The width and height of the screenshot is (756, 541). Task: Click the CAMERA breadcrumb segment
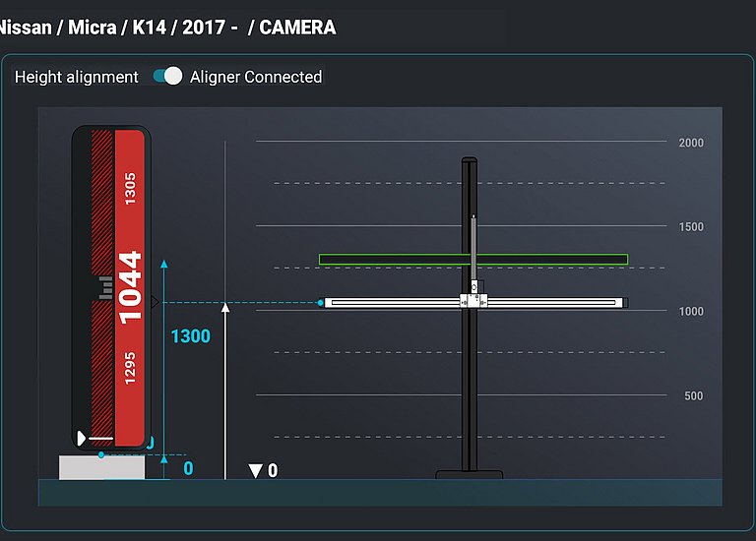coord(297,28)
